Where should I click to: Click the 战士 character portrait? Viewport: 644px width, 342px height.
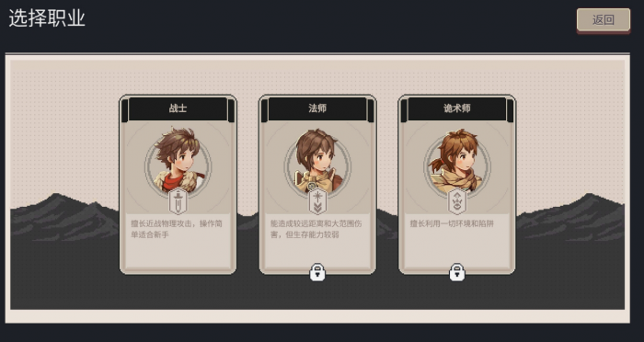coord(178,161)
